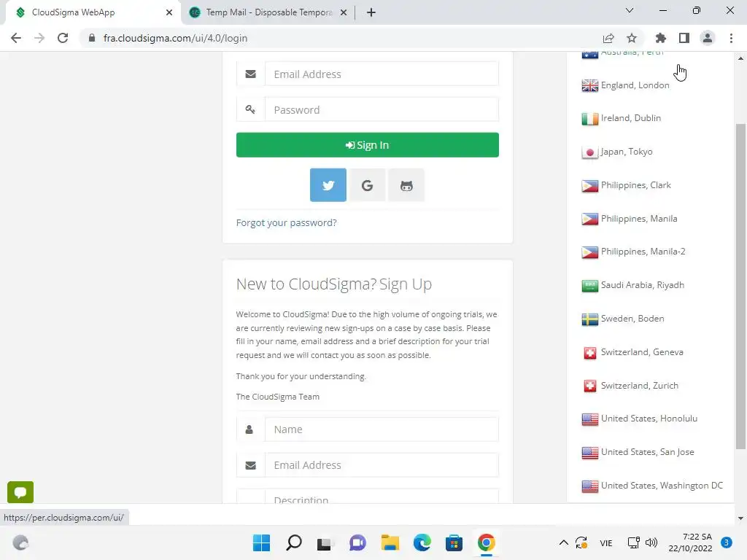747x560 pixels.
Task: Click the scrollbar down arrow
Action: [740, 518]
